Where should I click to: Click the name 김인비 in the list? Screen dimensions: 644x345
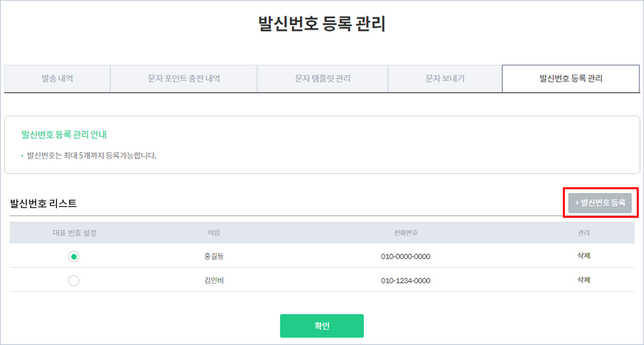pyautogui.click(x=213, y=281)
